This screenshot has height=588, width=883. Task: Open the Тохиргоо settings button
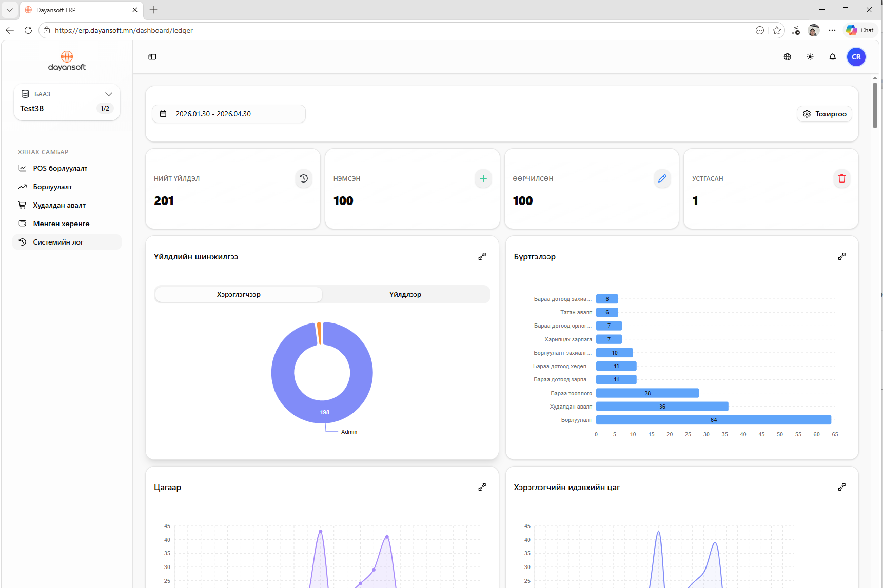click(825, 114)
